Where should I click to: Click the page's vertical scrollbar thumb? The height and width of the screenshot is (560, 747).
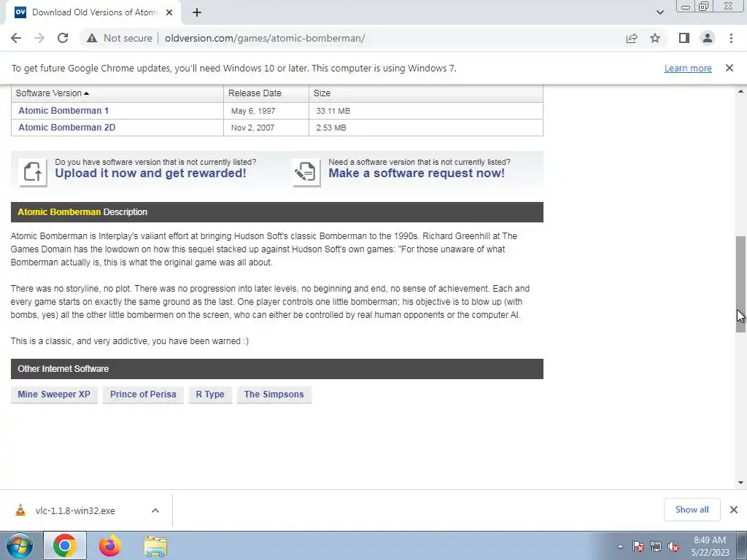[x=740, y=284]
